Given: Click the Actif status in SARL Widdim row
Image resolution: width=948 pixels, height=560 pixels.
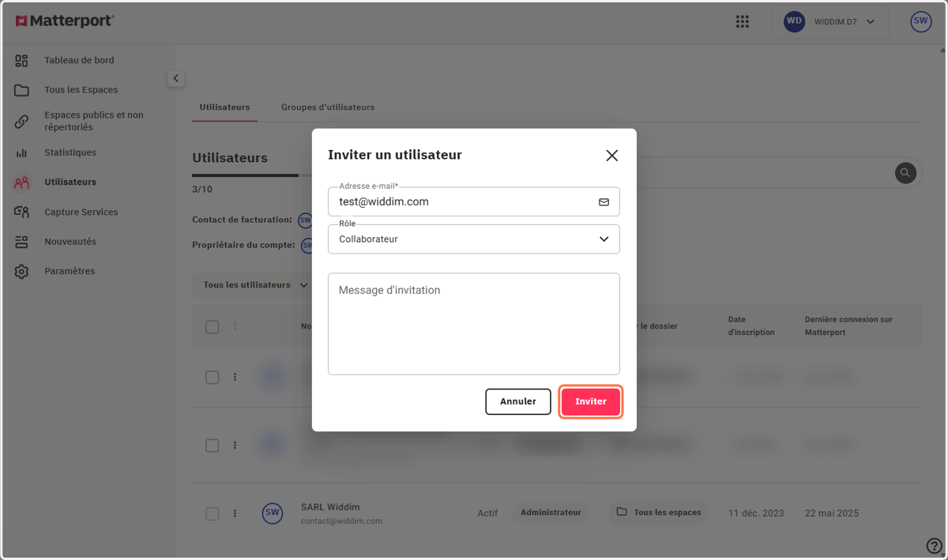Looking at the screenshot, I should pos(487,513).
